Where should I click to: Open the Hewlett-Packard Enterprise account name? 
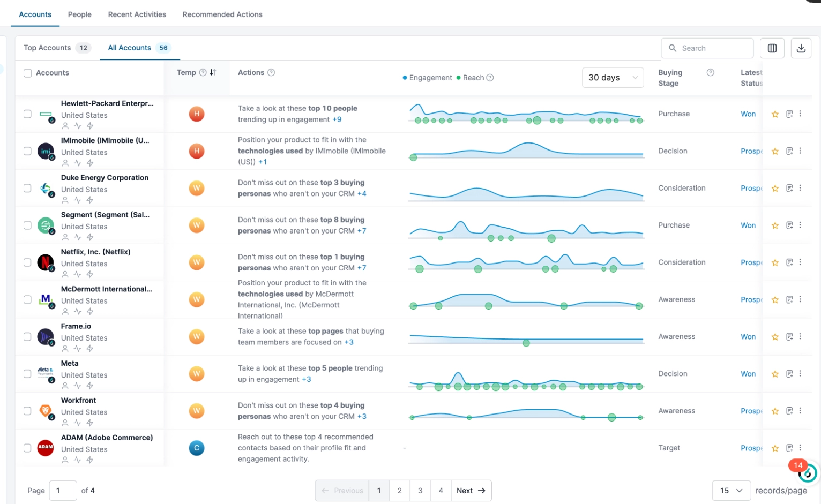[x=107, y=103]
